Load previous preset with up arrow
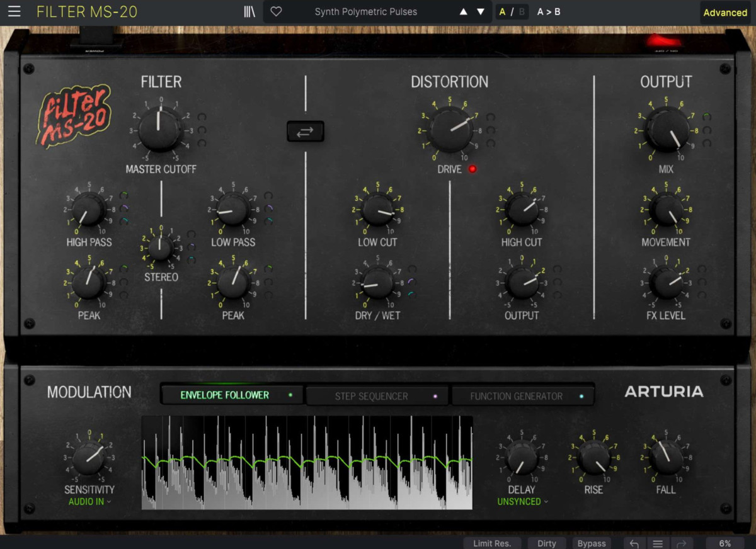 464,11
